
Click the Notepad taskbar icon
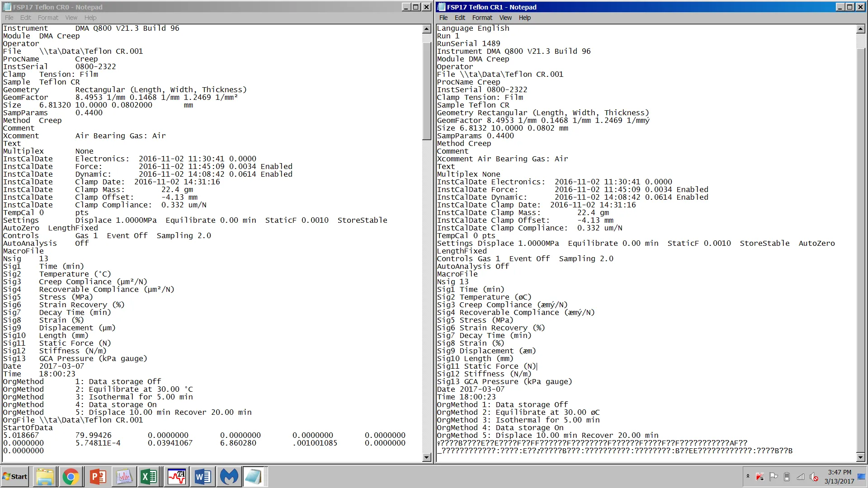(x=254, y=477)
